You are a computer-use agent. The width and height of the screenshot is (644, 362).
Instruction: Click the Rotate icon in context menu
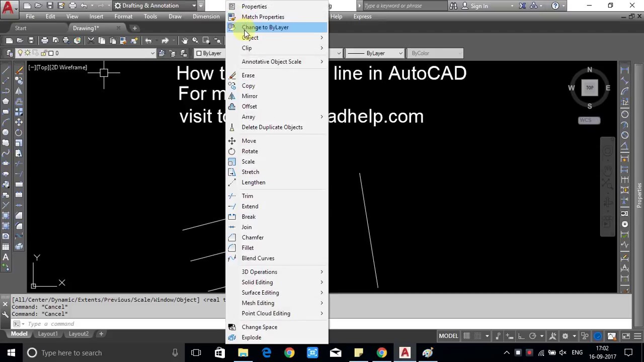point(232,151)
